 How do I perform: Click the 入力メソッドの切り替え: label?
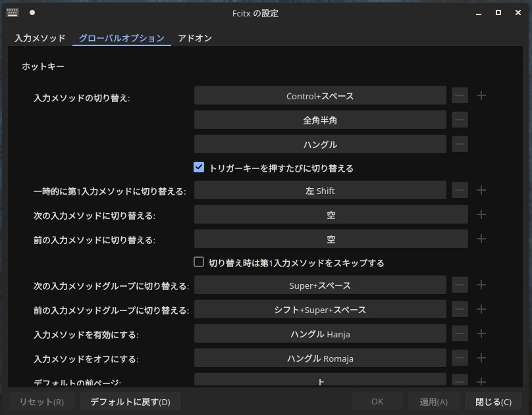tap(82, 98)
